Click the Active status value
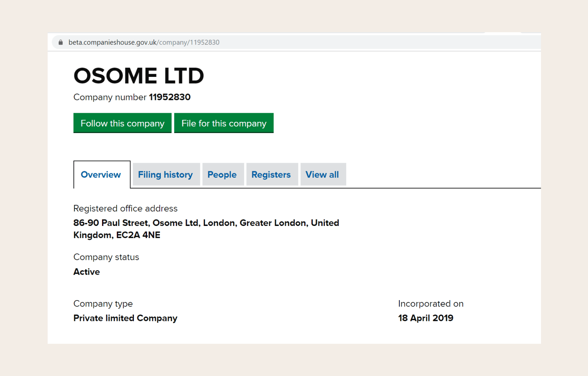Image resolution: width=588 pixels, height=376 pixels. coord(87,272)
